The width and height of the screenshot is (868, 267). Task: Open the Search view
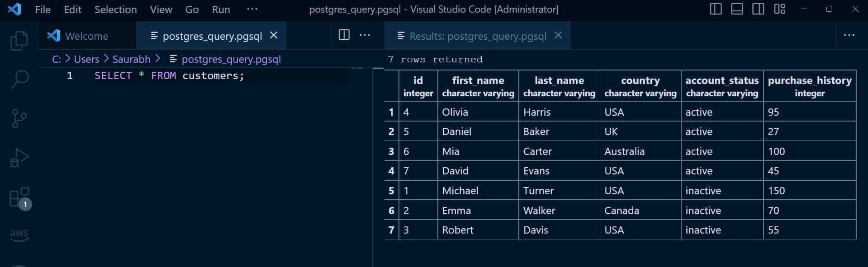(x=19, y=79)
